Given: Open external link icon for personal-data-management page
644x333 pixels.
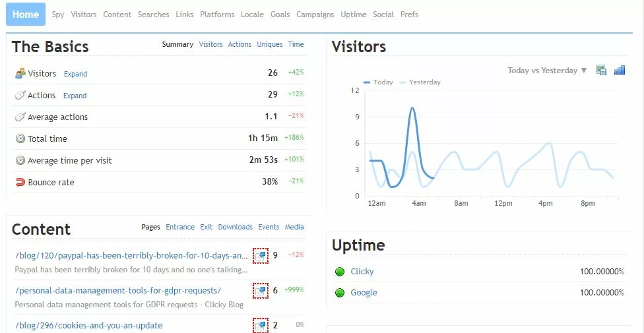Looking at the screenshot, I should [261, 291].
